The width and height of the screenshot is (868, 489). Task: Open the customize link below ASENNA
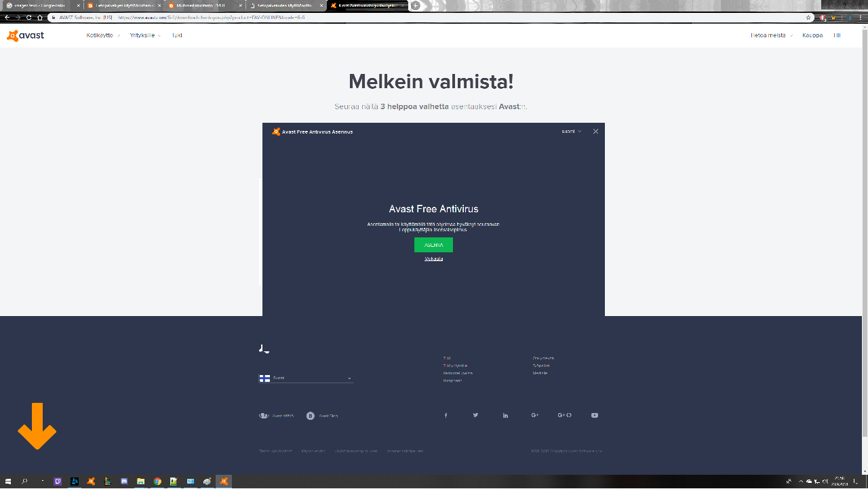433,258
